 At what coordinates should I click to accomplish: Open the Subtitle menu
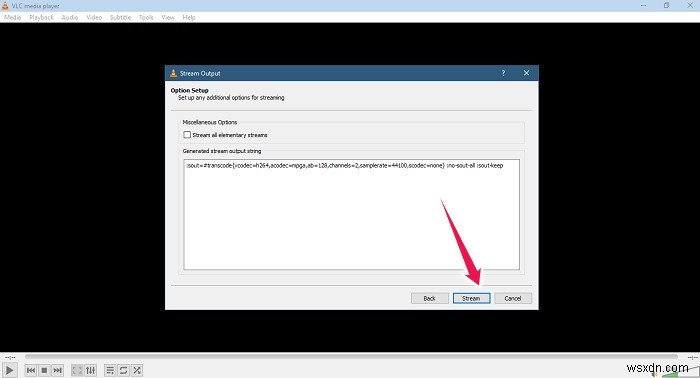coord(121,17)
